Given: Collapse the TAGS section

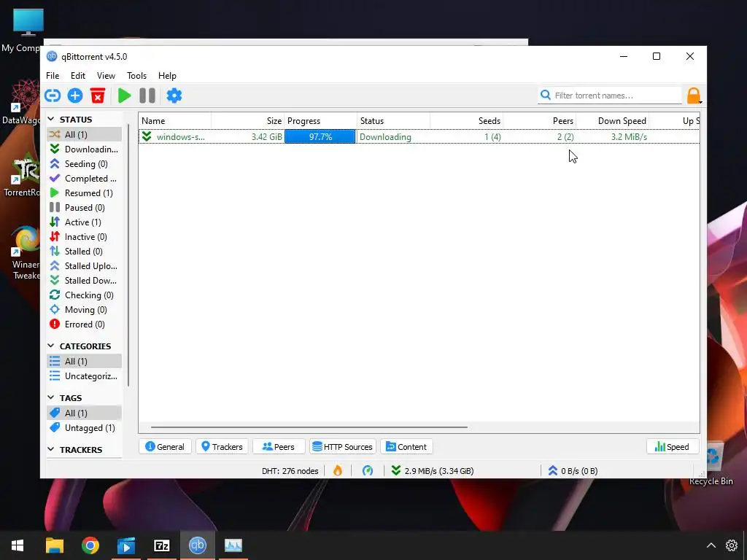Looking at the screenshot, I should click(51, 397).
